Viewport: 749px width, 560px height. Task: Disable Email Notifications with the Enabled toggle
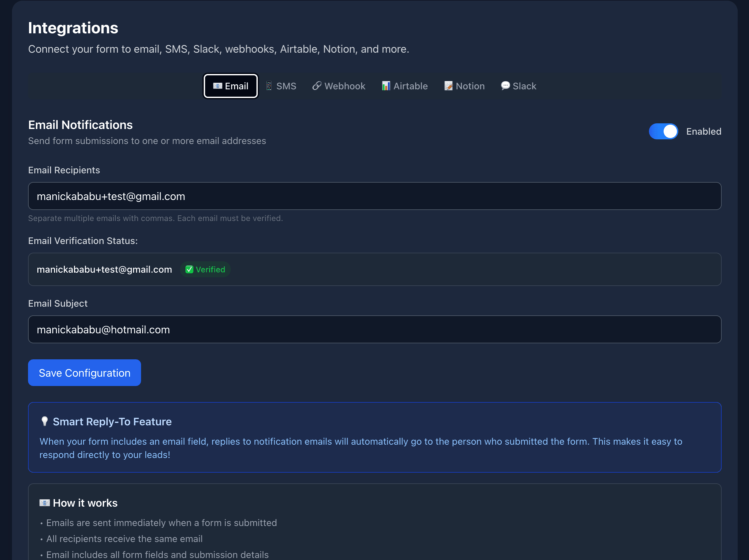tap(663, 131)
